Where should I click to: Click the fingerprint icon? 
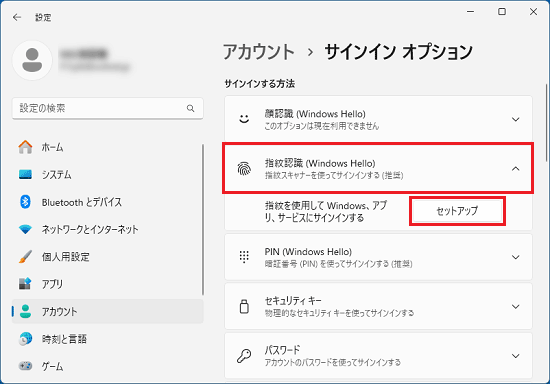coord(244,169)
